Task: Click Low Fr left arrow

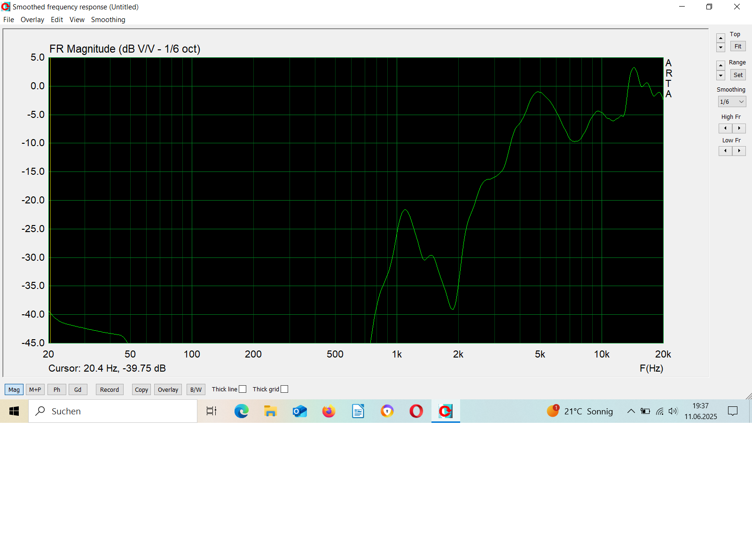Action: 725,151
